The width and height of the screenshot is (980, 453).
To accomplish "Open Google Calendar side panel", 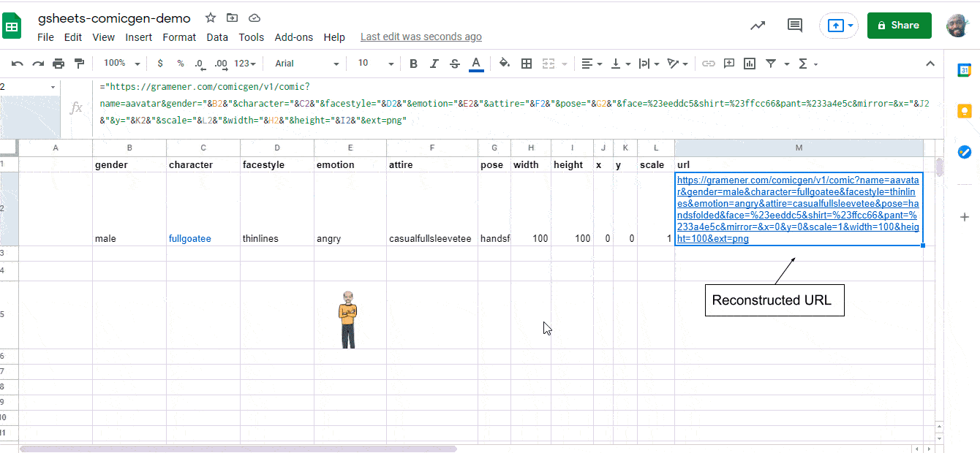I will click(964, 70).
